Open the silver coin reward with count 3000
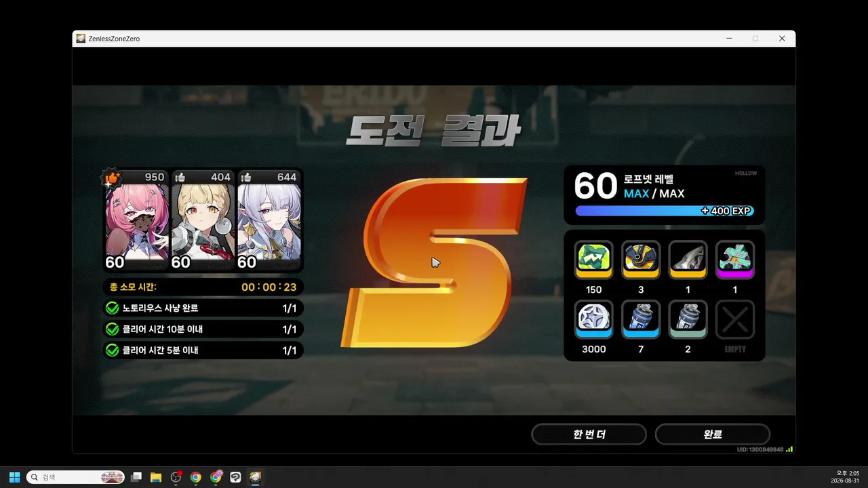 tap(594, 319)
